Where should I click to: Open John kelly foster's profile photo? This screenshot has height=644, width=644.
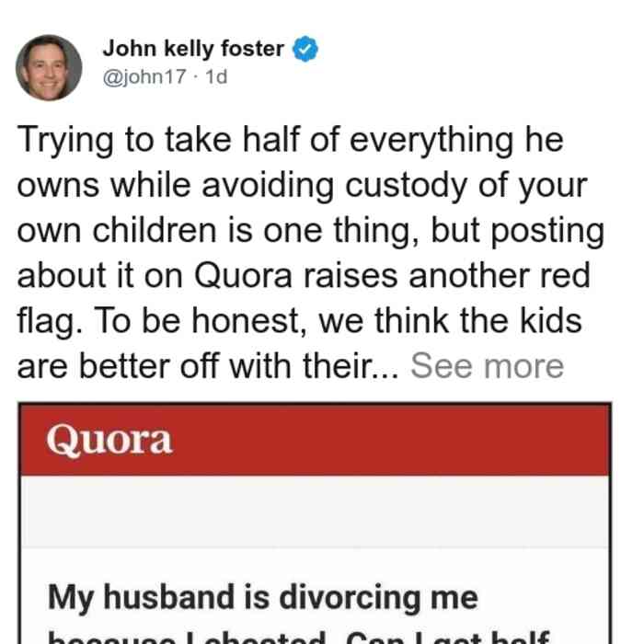pyautogui.click(x=49, y=68)
